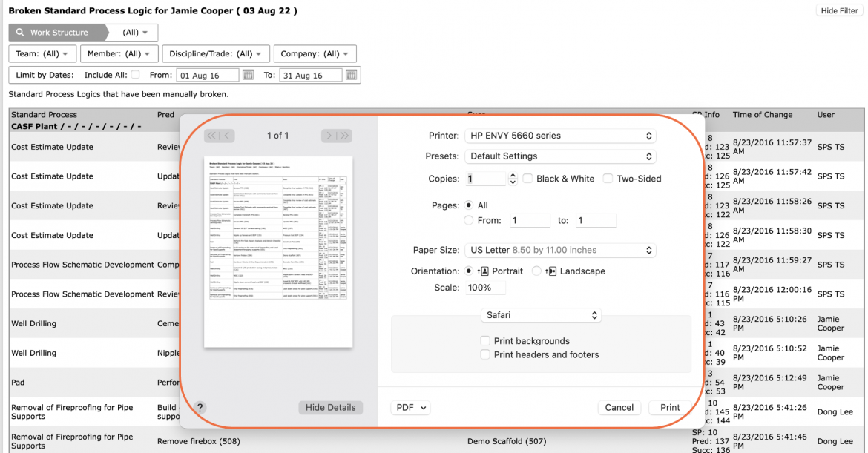Choose Landscape orientation
The image size is (868, 453).
click(x=536, y=271)
